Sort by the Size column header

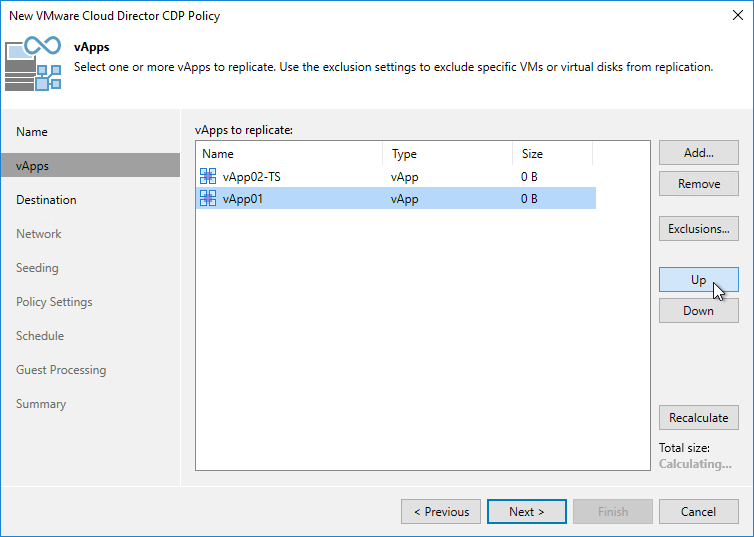click(553, 154)
